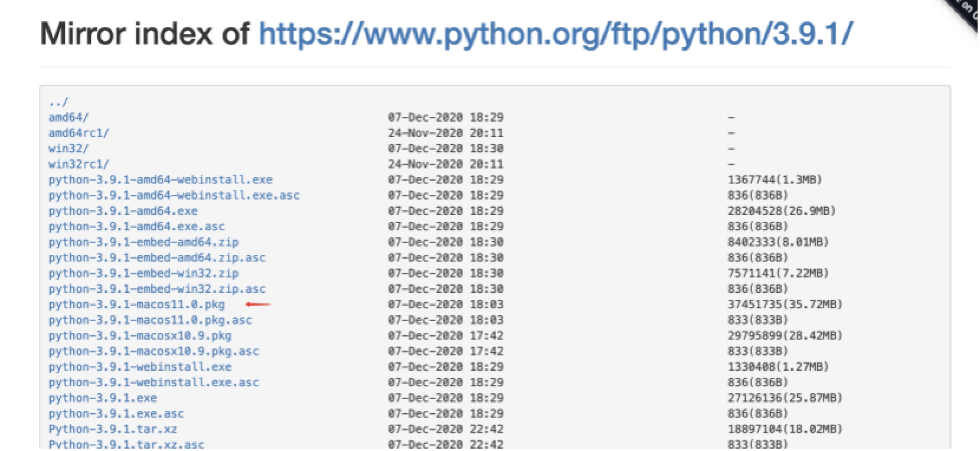Open python-3.9.1-macos11.0.pkg.asc signature
Screen dimensions: 980x451
coord(151,320)
